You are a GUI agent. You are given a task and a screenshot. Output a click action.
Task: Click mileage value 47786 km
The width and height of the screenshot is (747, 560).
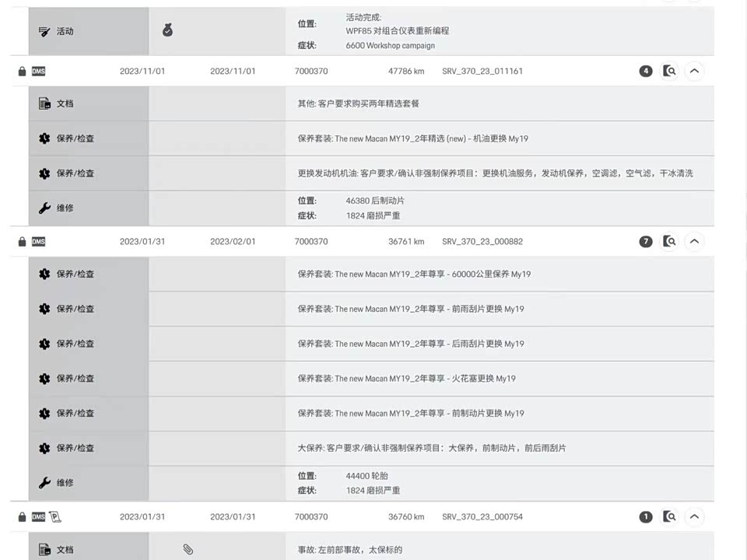point(406,71)
